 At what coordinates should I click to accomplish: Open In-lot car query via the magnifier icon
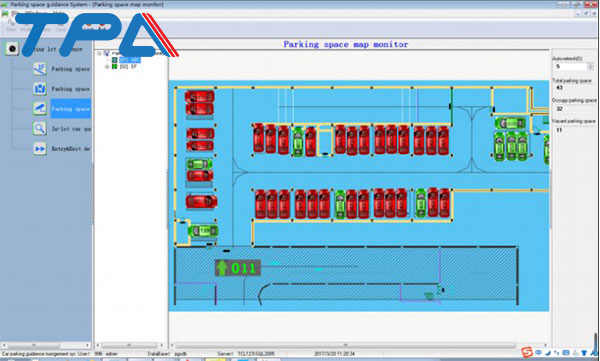40,129
